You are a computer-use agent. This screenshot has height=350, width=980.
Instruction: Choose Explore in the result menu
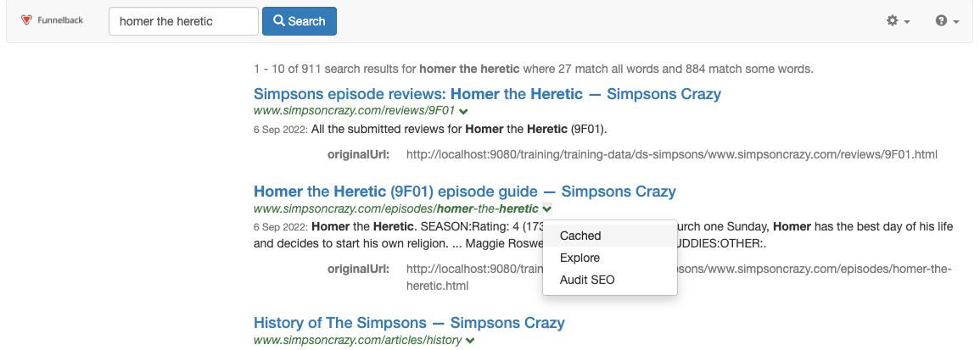[580, 258]
